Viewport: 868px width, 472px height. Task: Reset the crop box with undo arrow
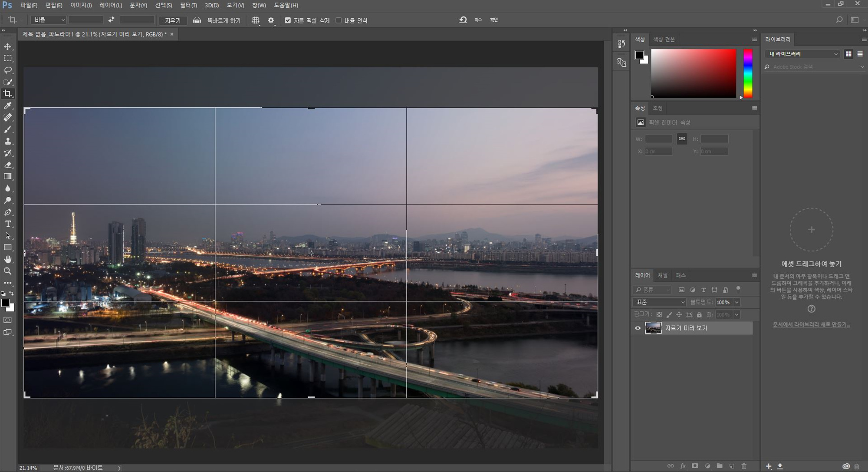click(463, 20)
